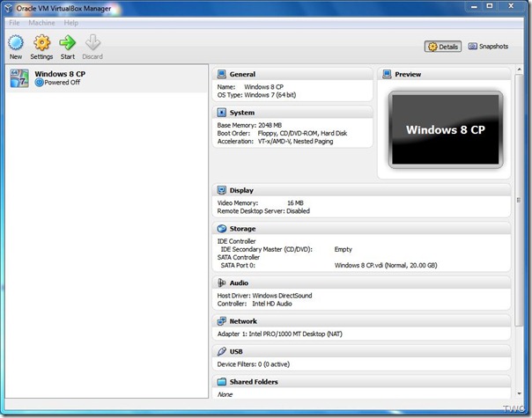Screen dimensions: 532x418
Task: Select the Windows 8 CP list entry name
Action: (60, 74)
